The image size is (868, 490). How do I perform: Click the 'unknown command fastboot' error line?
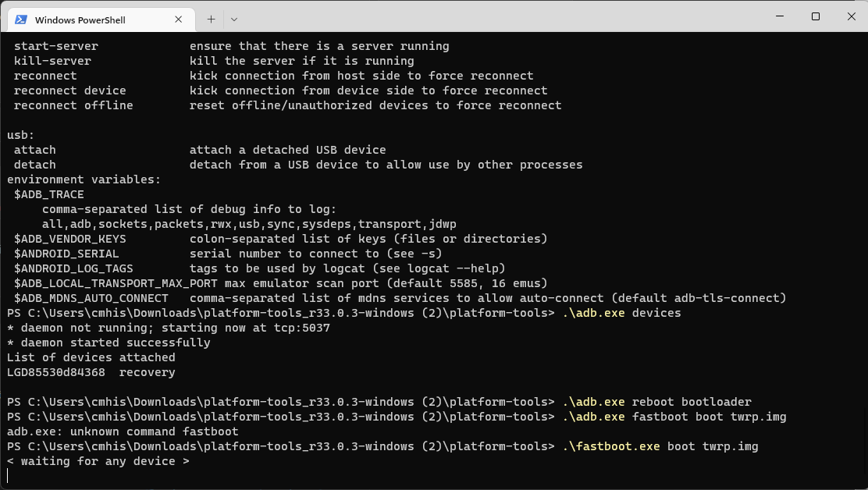click(123, 431)
